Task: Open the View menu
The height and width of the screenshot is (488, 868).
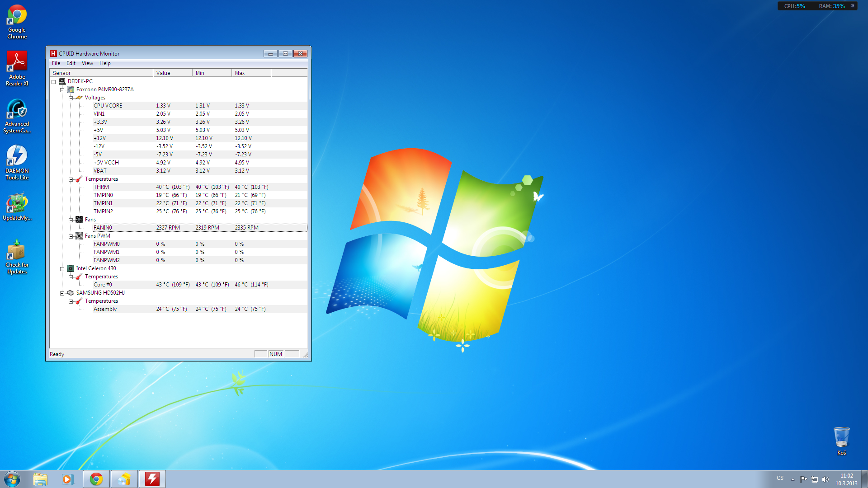Action: click(87, 63)
